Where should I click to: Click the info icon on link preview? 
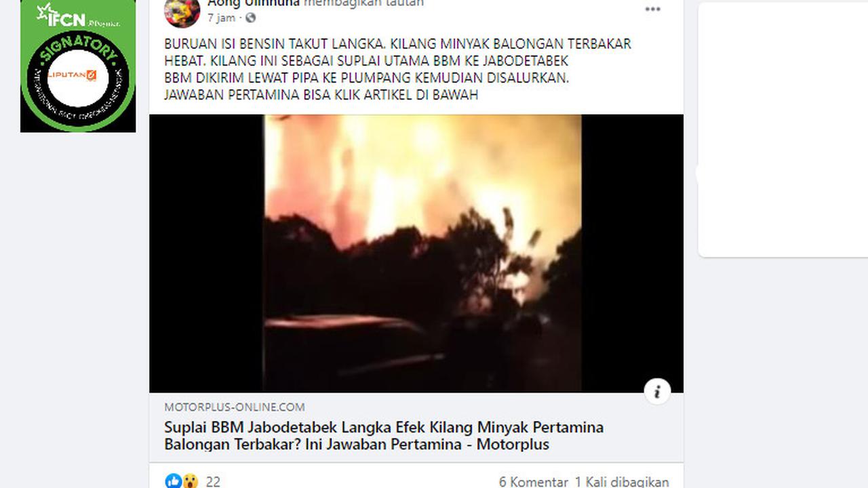point(657,391)
